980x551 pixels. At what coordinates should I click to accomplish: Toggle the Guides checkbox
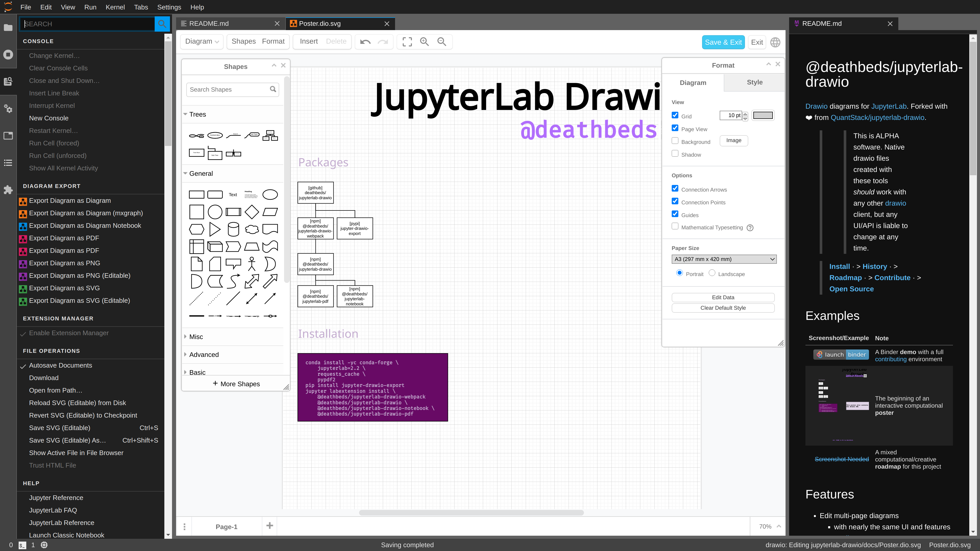pyautogui.click(x=675, y=214)
